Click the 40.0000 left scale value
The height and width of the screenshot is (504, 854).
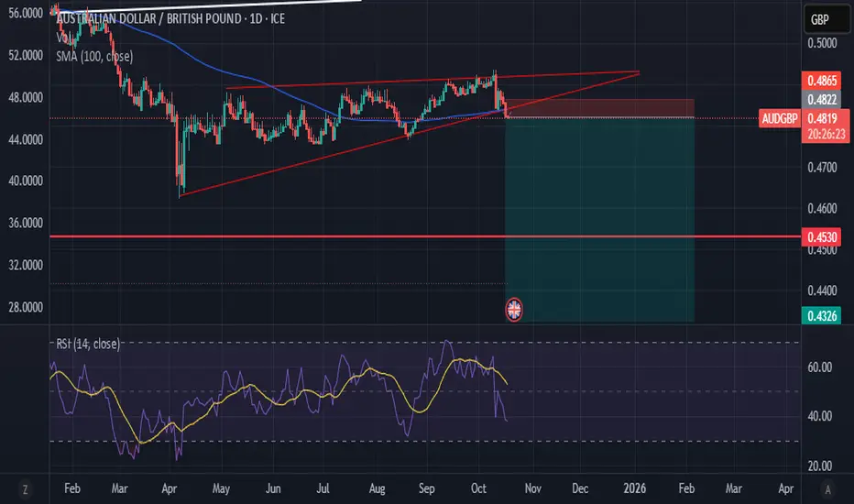point(26,181)
